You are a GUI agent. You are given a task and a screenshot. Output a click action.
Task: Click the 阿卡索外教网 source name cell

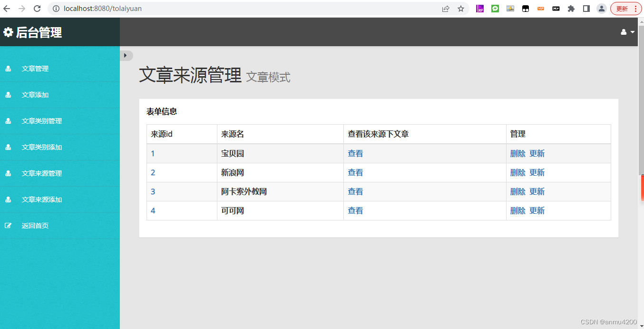[x=280, y=191]
